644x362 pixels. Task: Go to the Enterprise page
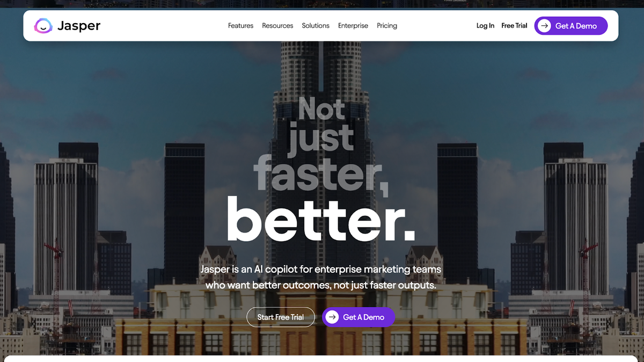353,26
